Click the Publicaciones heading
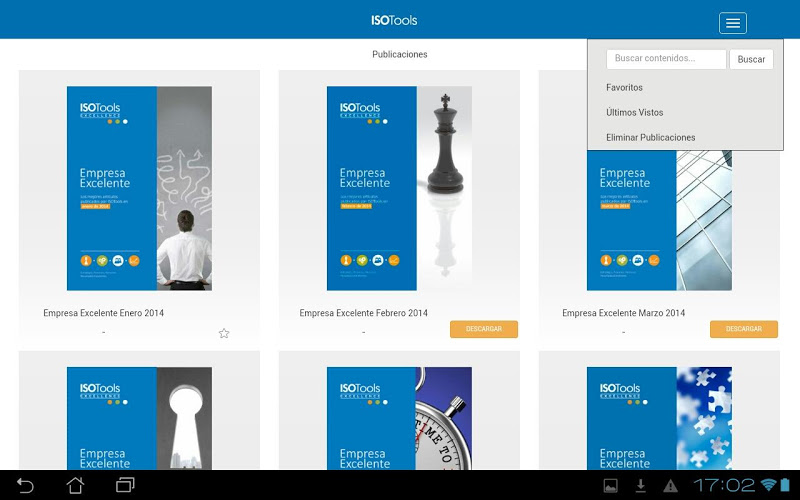This screenshot has height=500, width=800. coord(399,54)
